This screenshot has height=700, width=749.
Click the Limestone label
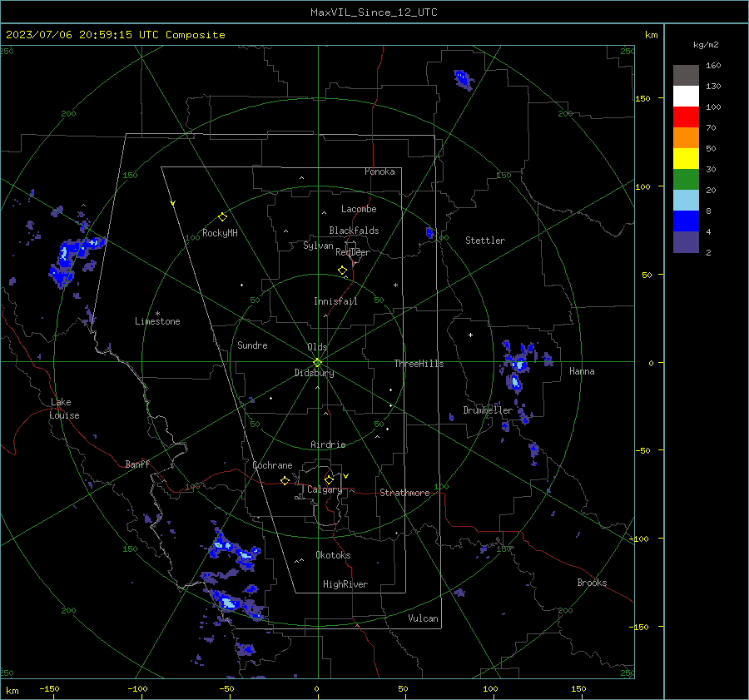pyautogui.click(x=157, y=321)
